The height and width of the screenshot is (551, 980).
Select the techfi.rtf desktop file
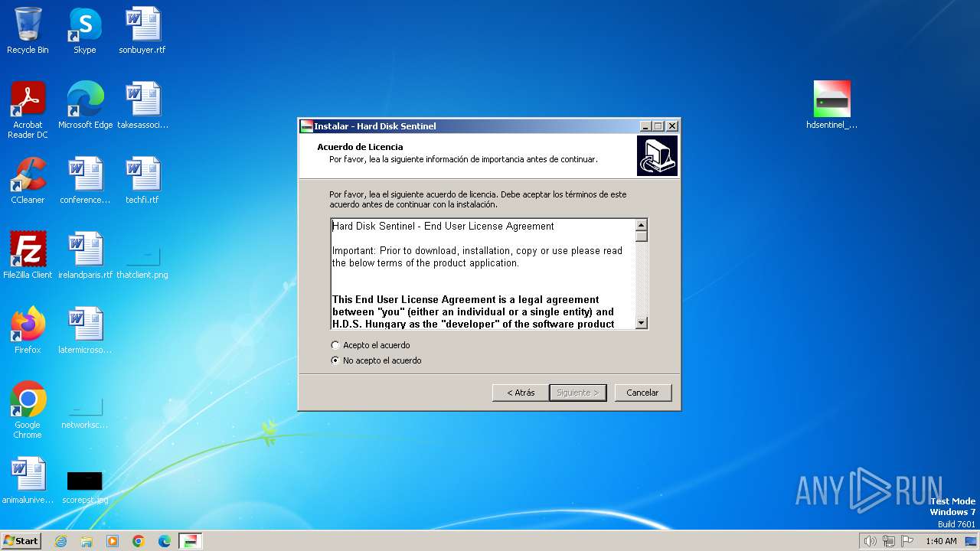click(x=142, y=181)
